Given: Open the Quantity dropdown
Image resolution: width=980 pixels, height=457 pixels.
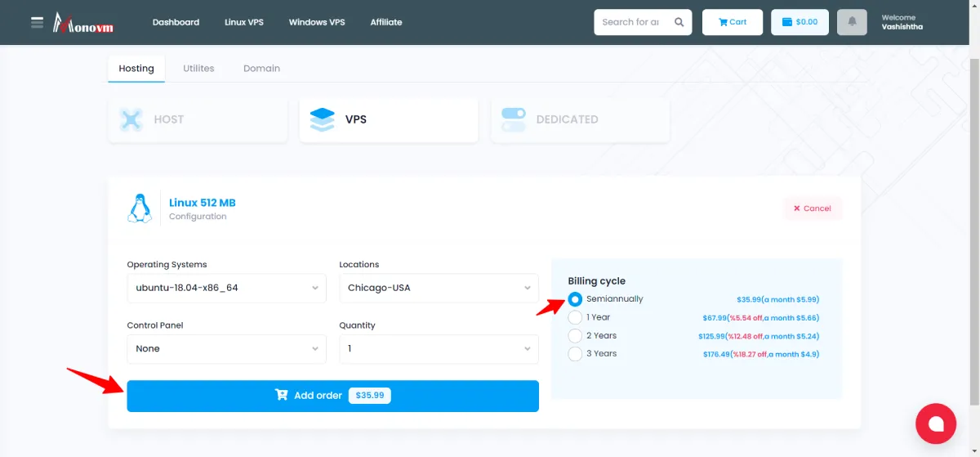Looking at the screenshot, I should (x=439, y=349).
